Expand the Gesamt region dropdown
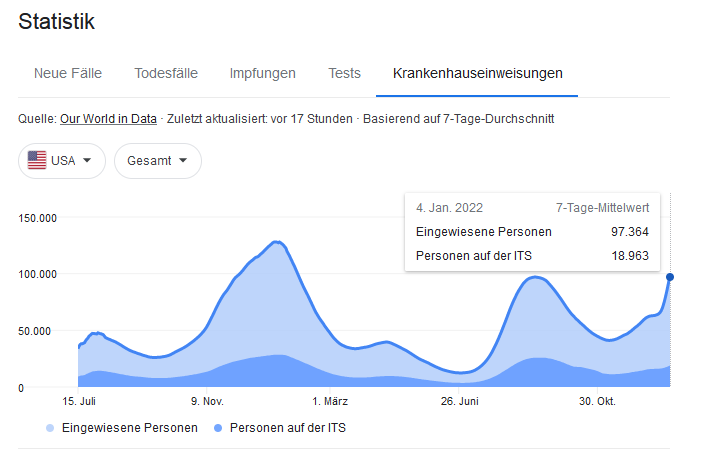 tap(157, 161)
